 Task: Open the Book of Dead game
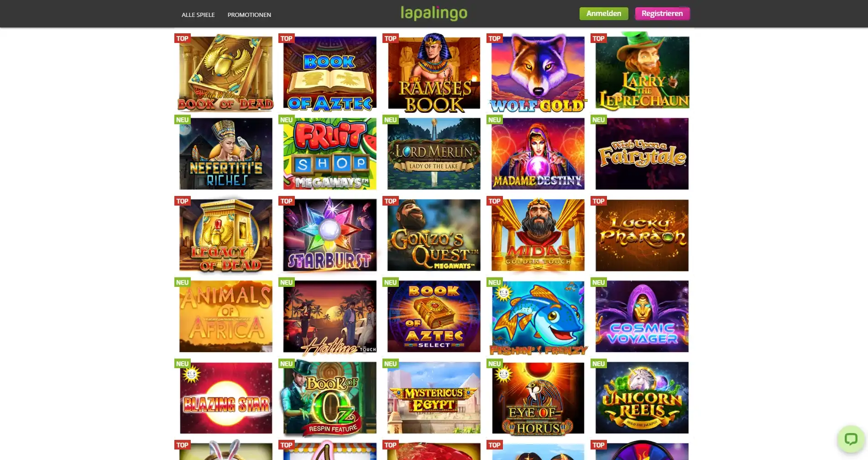pos(226,73)
